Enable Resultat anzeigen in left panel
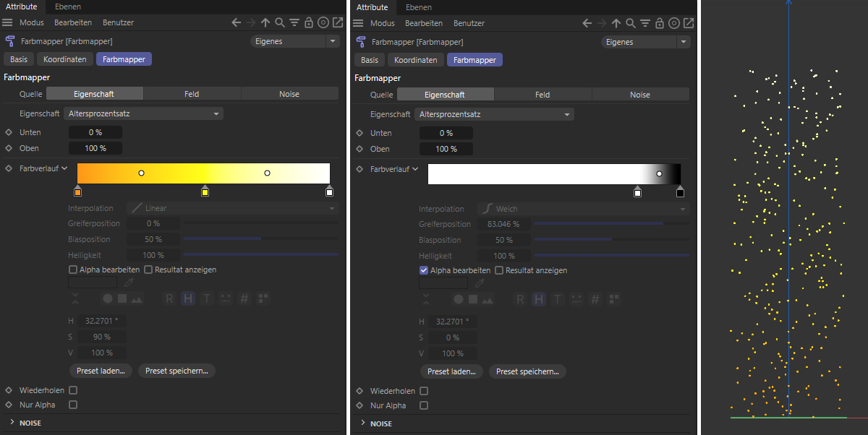This screenshot has height=435, width=868. pos(148,270)
